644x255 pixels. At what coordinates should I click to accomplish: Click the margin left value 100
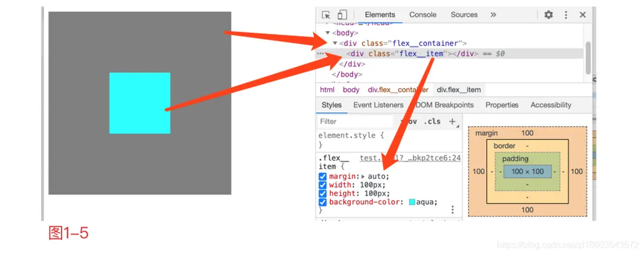click(479, 172)
